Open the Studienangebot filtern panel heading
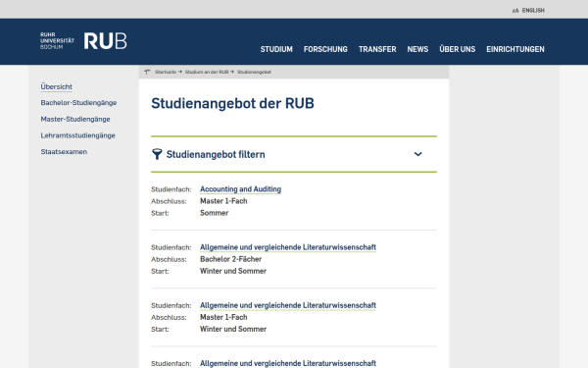This screenshot has width=588, height=368. (x=216, y=154)
